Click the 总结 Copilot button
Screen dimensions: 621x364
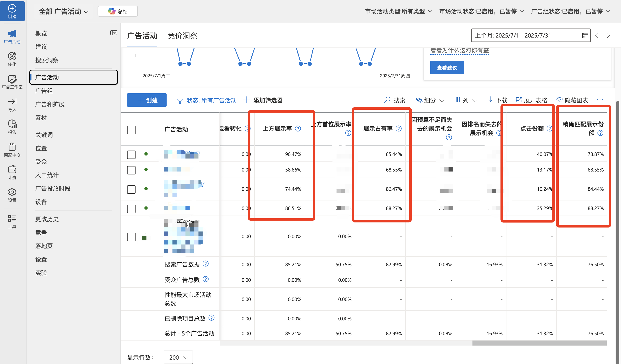coord(117,11)
